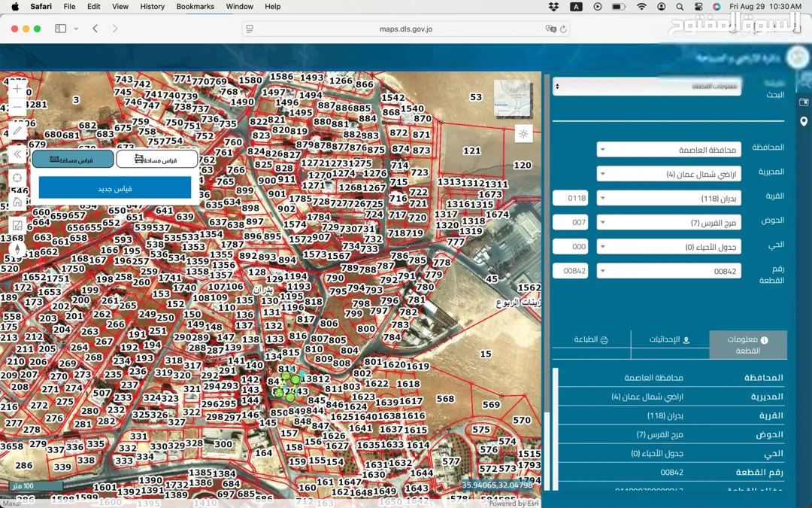Switch to the الإحداثيات coordinates tab

670,340
